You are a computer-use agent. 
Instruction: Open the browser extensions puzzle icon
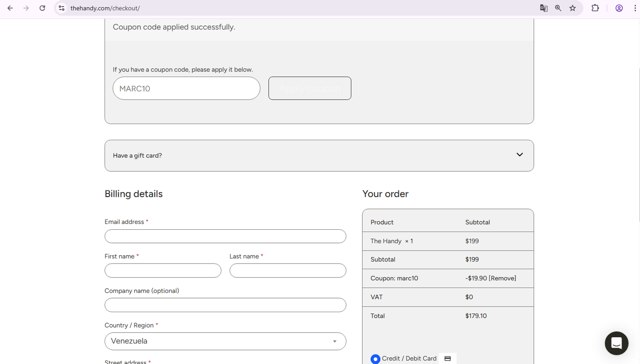(595, 8)
